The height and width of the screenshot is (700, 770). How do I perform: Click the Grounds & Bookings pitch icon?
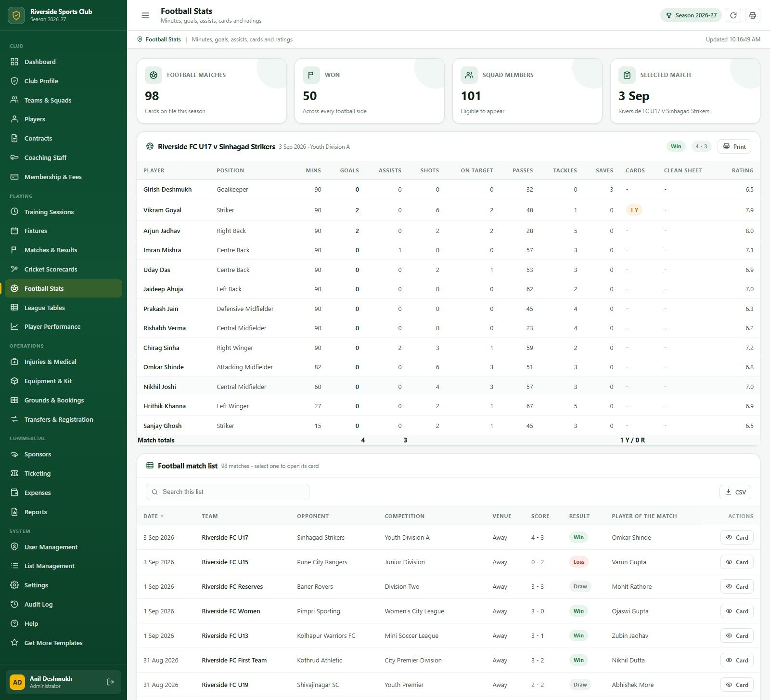point(14,400)
